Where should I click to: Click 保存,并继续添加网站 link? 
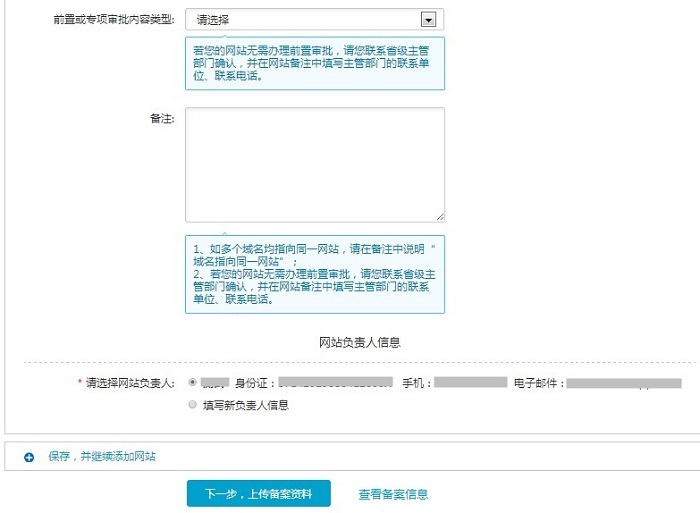pyautogui.click(x=102, y=457)
